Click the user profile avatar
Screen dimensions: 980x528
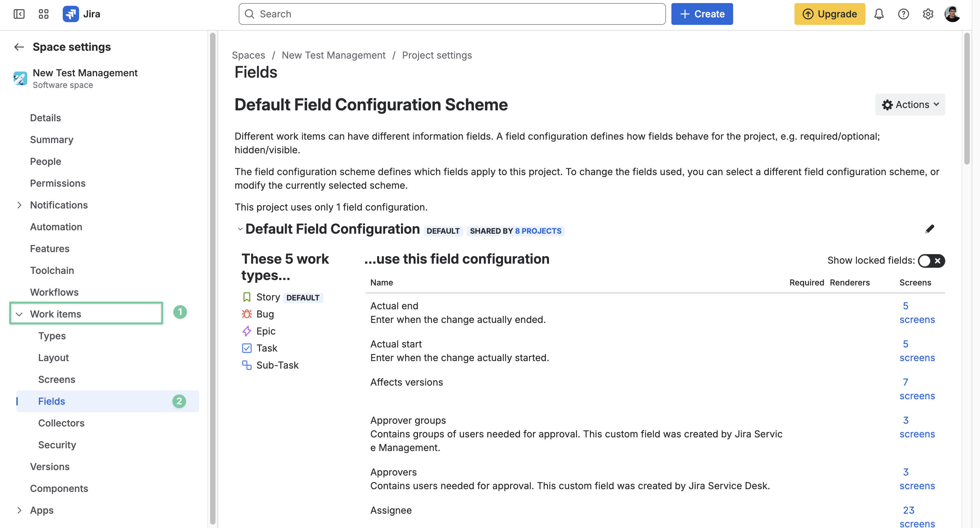pos(952,14)
